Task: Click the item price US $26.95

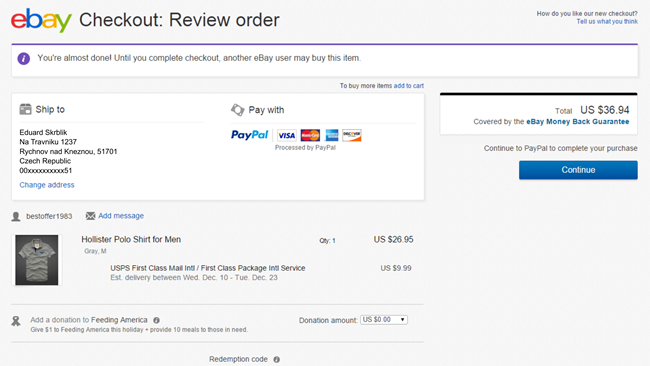Action: [x=393, y=240]
